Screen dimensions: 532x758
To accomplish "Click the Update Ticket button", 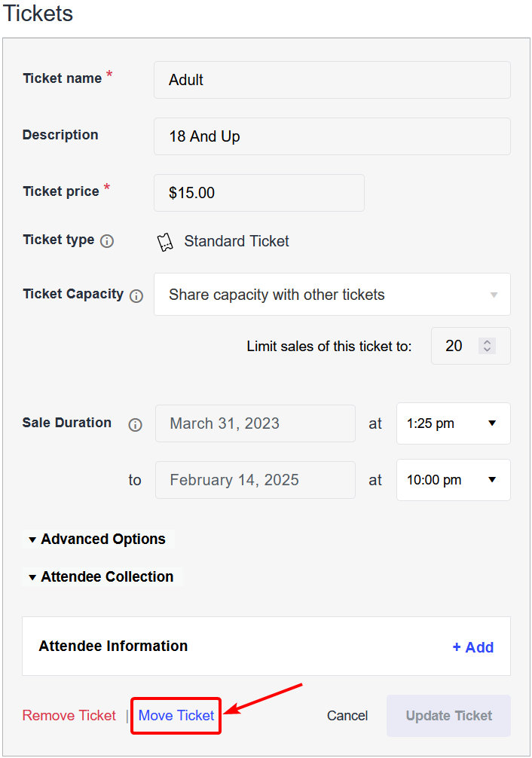I will tap(448, 716).
